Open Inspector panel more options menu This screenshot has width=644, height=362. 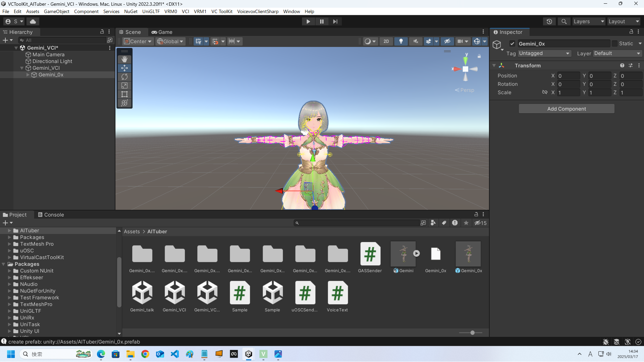click(639, 32)
